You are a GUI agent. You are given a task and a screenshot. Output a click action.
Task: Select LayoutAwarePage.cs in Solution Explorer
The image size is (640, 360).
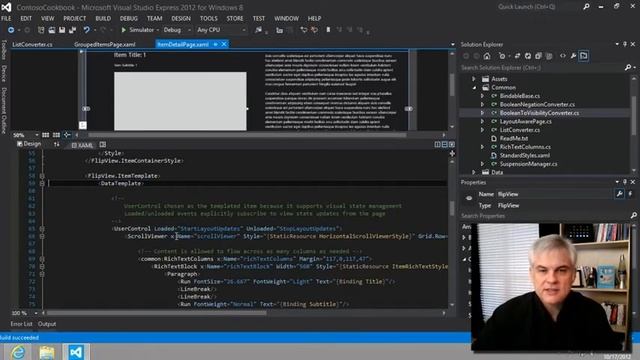pyautogui.click(x=526, y=121)
